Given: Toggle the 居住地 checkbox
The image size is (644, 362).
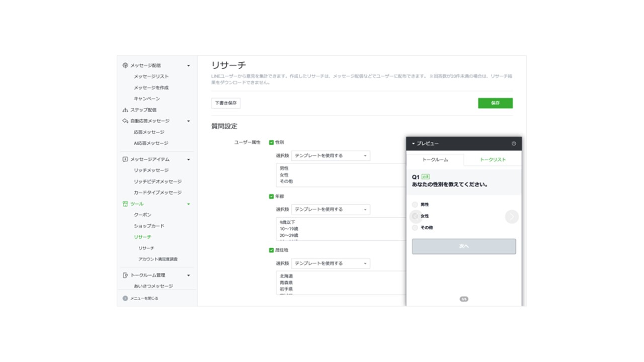Looking at the screenshot, I should click(272, 250).
